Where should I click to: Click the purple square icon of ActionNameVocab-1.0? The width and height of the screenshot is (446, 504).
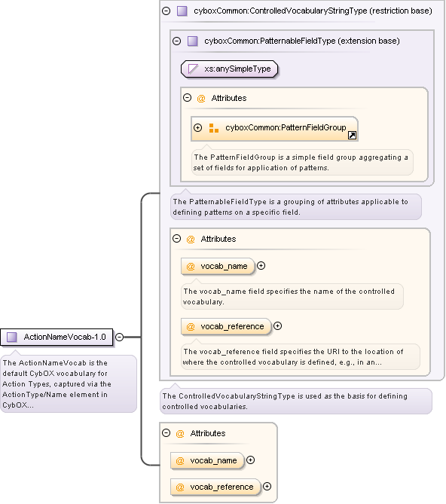click(12, 337)
